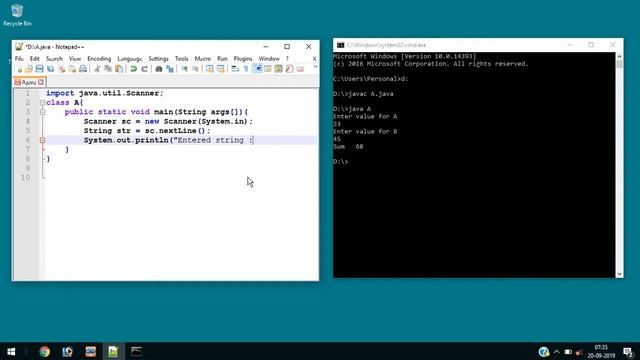This screenshot has width=640, height=360.
Task: Open the Settings menu
Action: (x=158, y=59)
